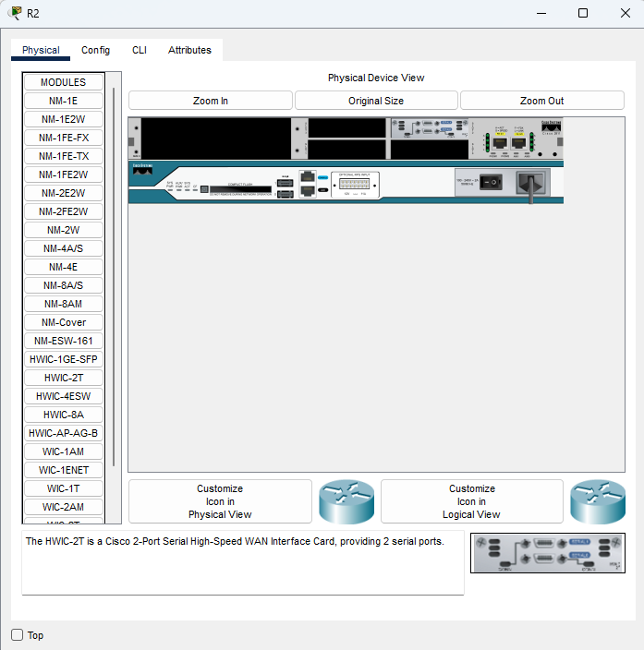Select the NM-1FE-TX module
Screen dimensions: 644x650
pos(64,156)
